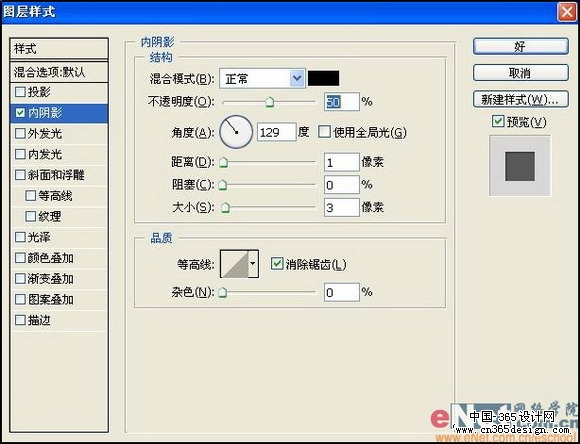Uncheck the 消除锯齿 anti-alias checkbox
580x444 pixels.
[277, 264]
